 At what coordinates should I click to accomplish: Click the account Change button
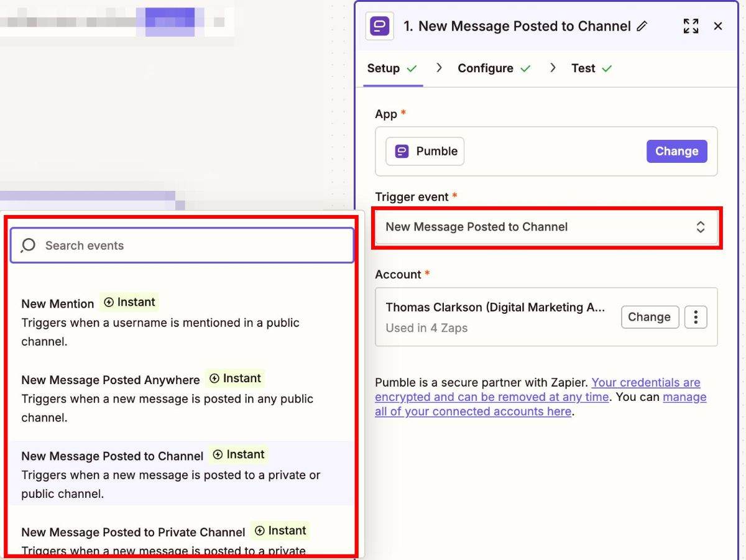pos(649,317)
